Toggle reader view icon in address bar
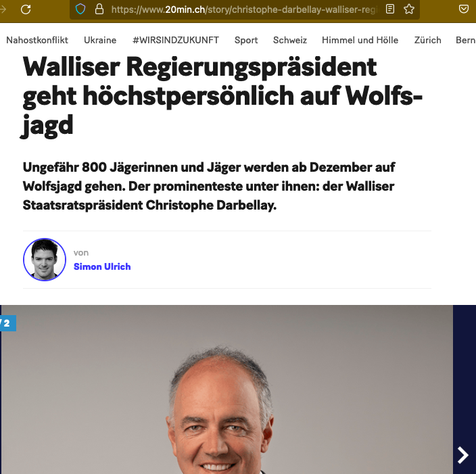Viewport: 476px width, 474px height. pos(390,9)
